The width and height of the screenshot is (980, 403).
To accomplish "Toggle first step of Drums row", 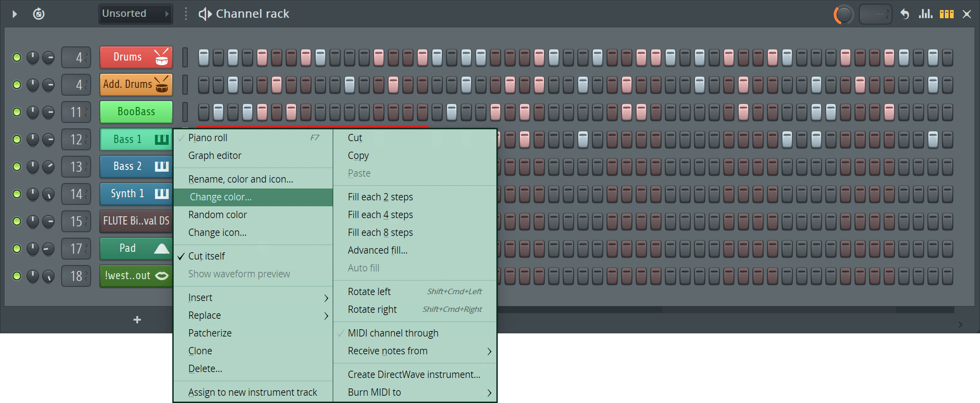I will tap(204, 57).
